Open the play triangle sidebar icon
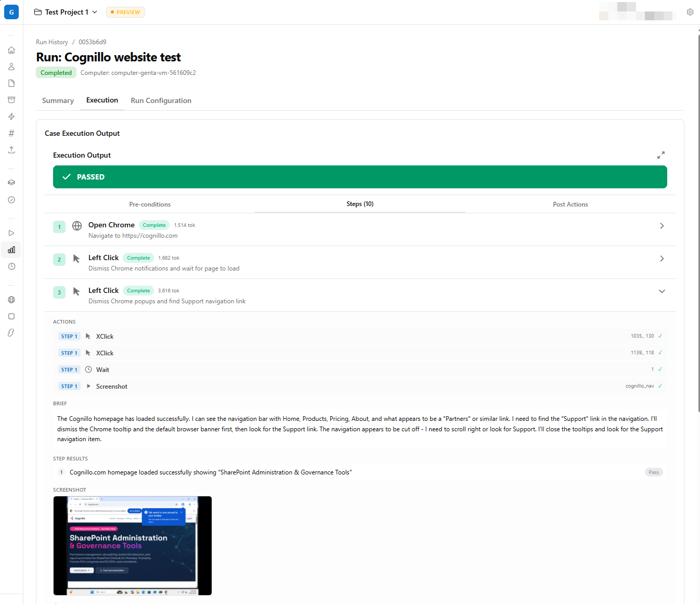Viewport: 700px width, 604px height. click(11, 233)
